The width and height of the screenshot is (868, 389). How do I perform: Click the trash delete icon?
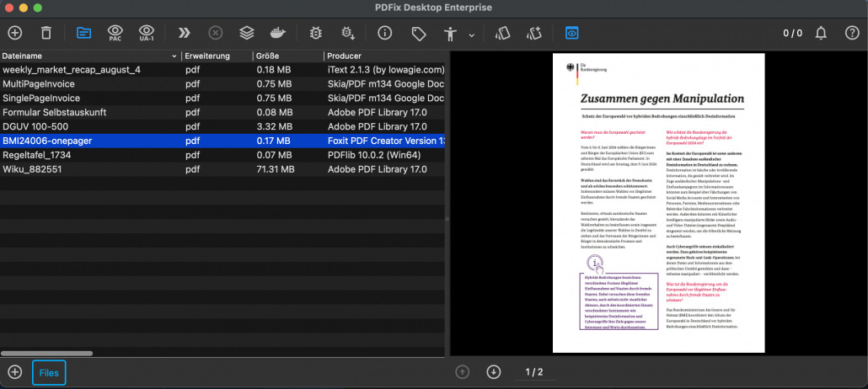46,33
